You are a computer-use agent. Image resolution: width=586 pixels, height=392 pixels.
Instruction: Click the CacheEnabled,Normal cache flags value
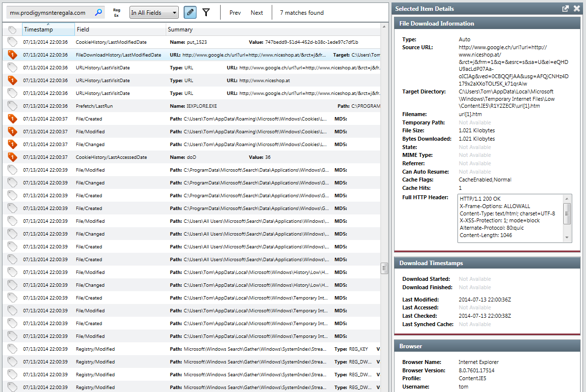485,180
